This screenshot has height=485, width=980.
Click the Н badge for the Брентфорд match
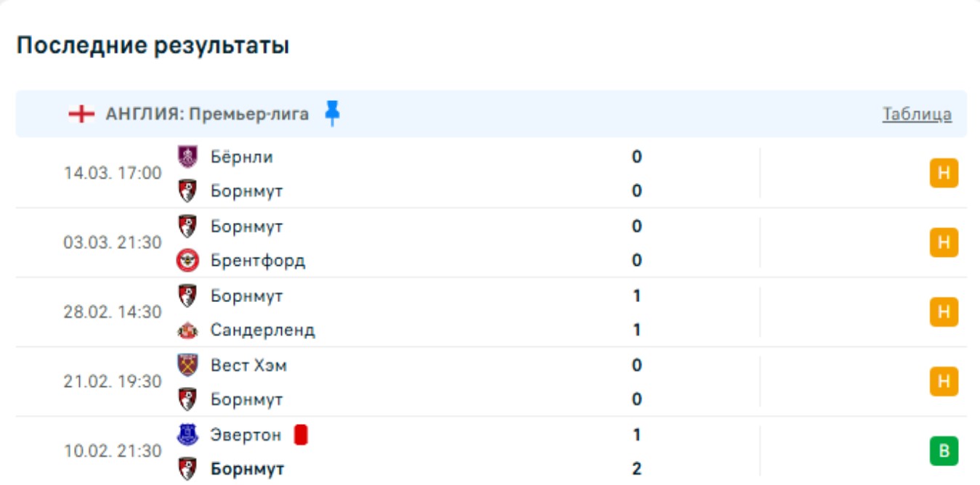pos(944,242)
